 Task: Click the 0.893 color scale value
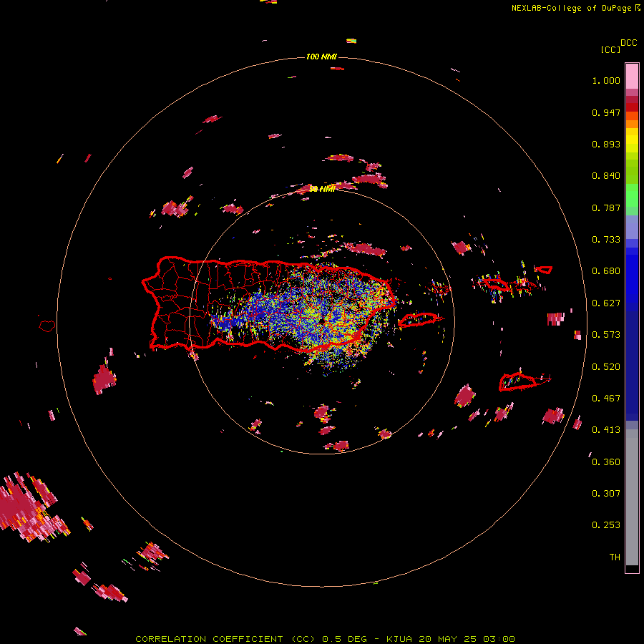(x=606, y=144)
